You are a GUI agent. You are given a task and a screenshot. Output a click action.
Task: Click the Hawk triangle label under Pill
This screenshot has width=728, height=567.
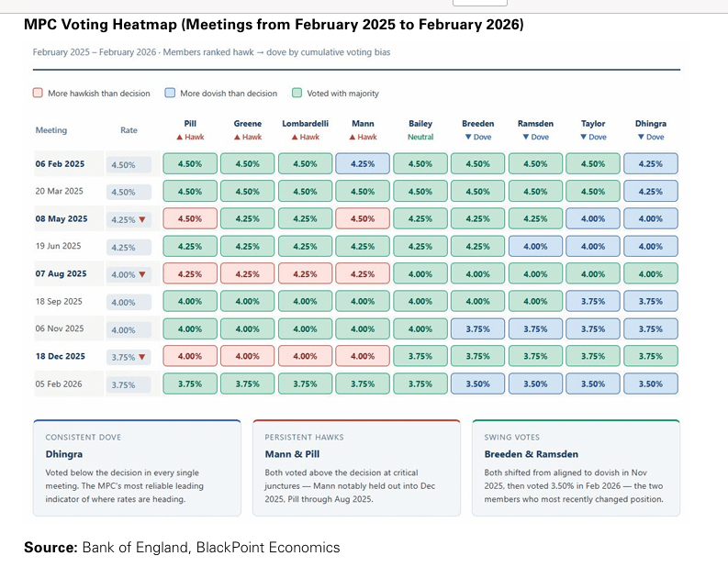(190, 137)
